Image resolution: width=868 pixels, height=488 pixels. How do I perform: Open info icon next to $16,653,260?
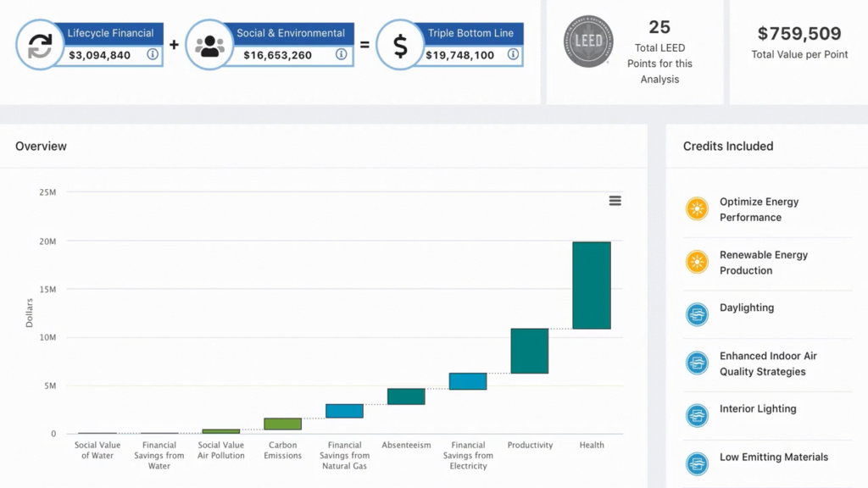[341, 54]
